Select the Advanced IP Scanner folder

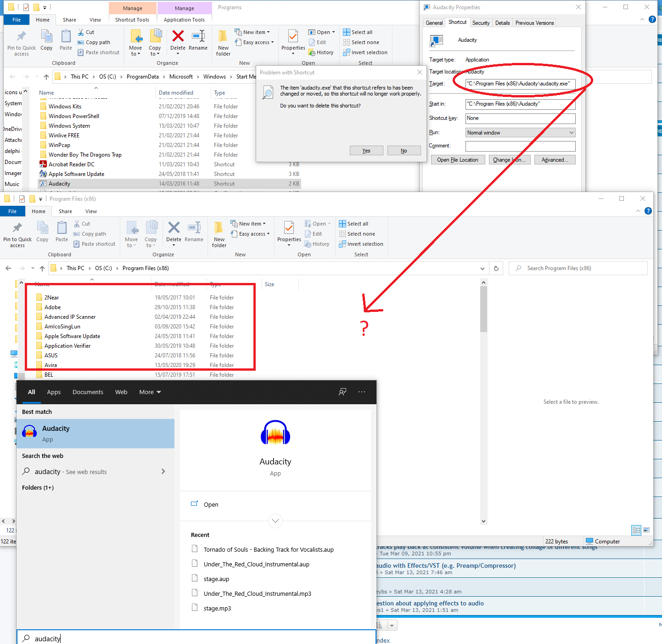(70, 317)
